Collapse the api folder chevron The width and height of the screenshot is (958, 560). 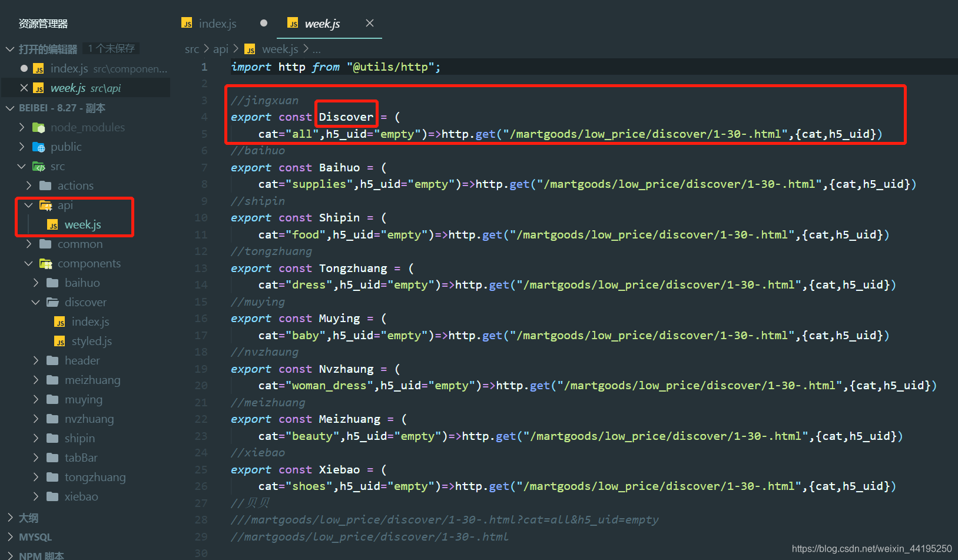[29, 205]
